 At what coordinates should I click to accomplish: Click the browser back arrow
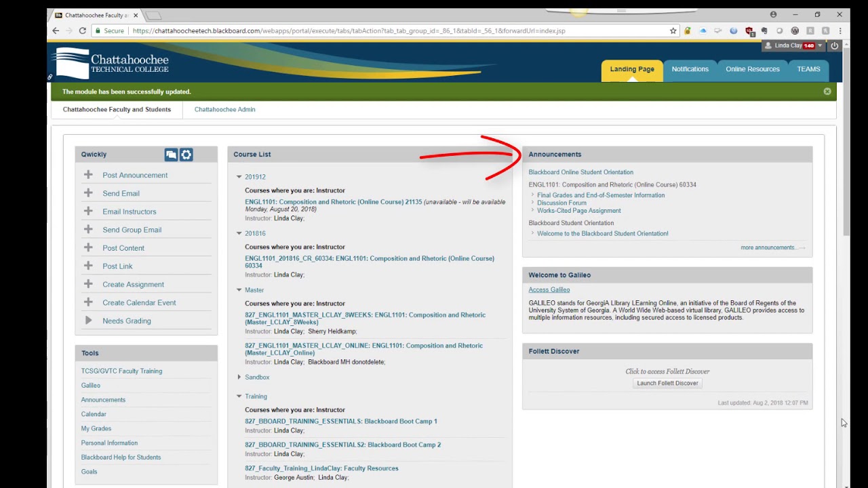pos(56,30)
